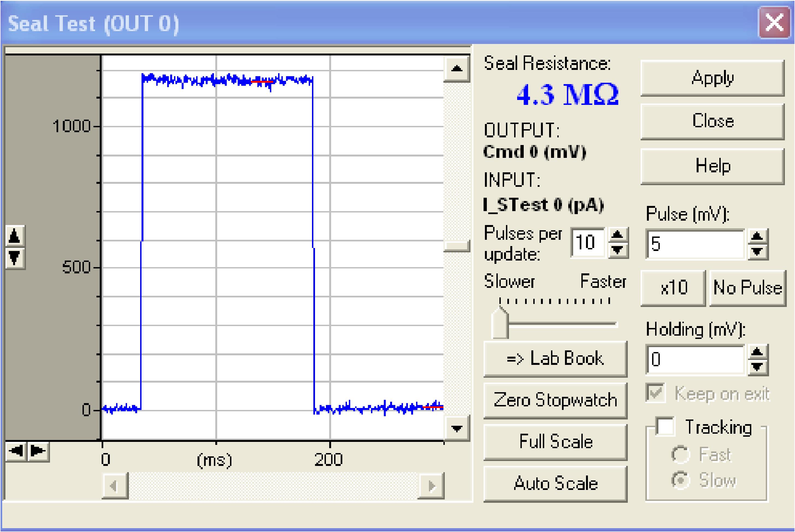The image size is (795, 532).
Task: Click the Seal Test (OUT 0) title
Action: click(x=93, y=24)
